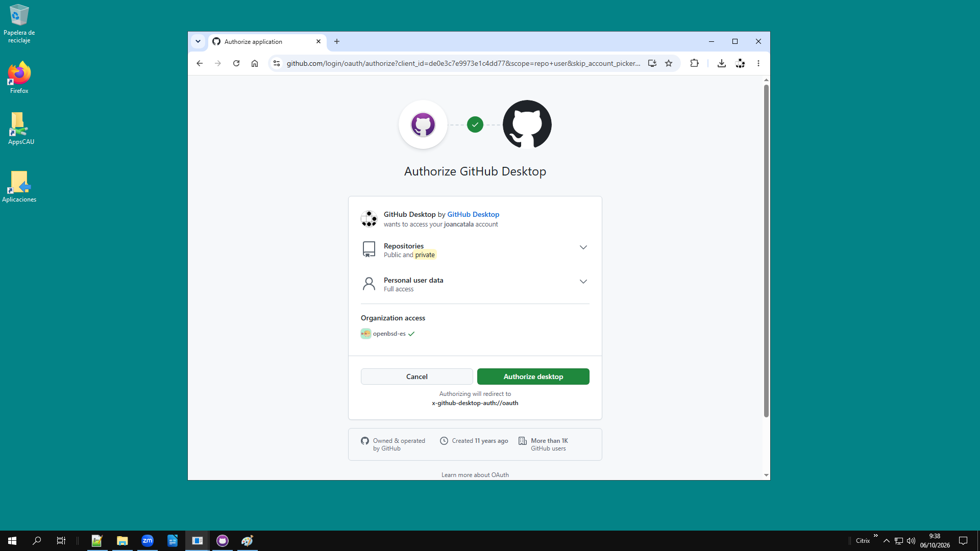Open the browser profile avatar
This screenshot has width=980, height=551.
[740, 63]
